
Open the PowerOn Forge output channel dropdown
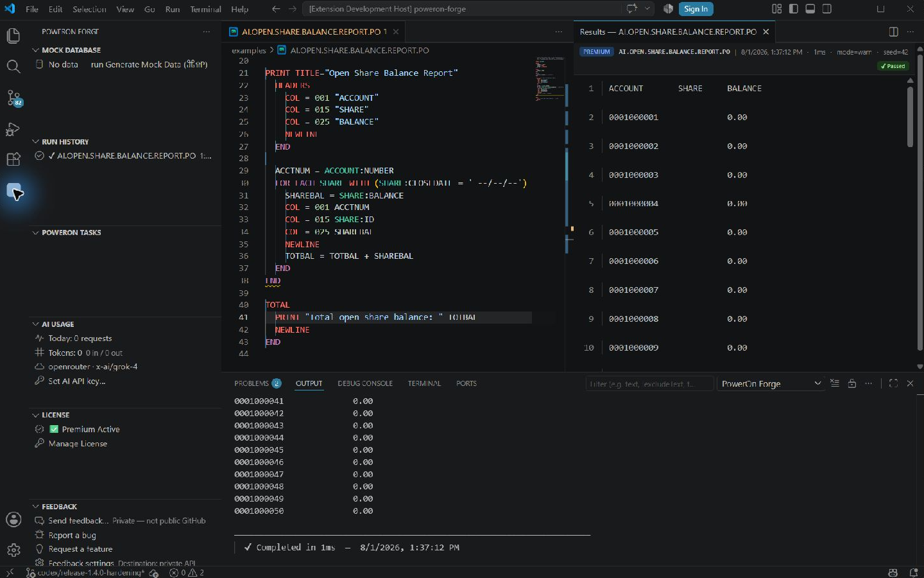point(771,383)
